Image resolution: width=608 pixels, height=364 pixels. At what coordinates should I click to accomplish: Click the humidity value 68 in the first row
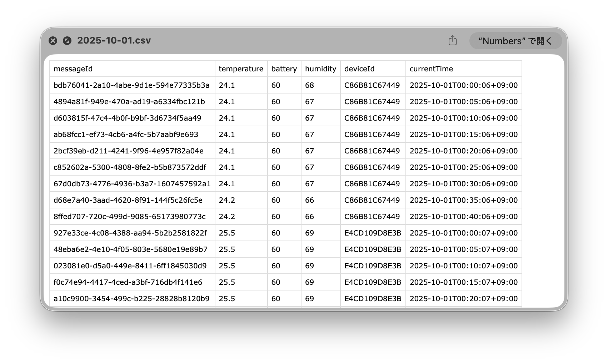coord(309,85)
